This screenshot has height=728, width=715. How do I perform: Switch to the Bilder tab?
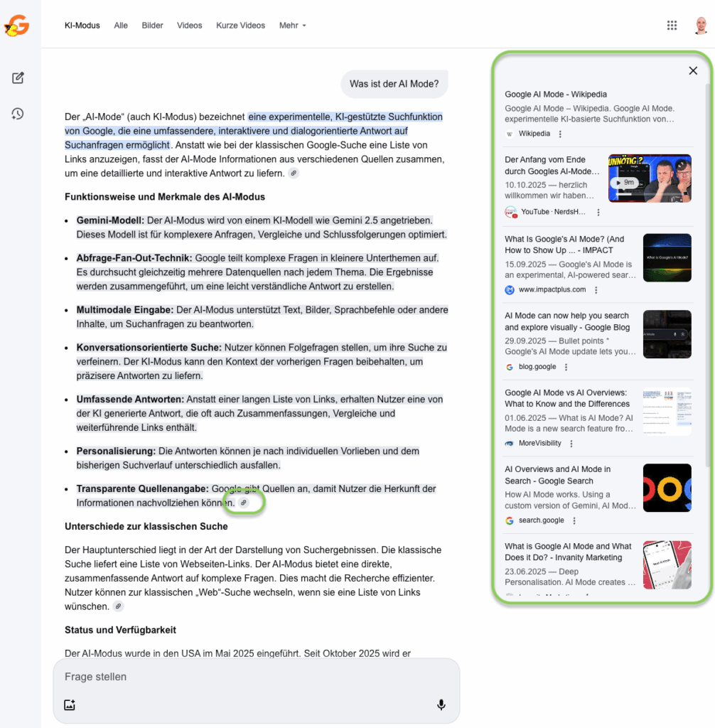coord(152,26)
